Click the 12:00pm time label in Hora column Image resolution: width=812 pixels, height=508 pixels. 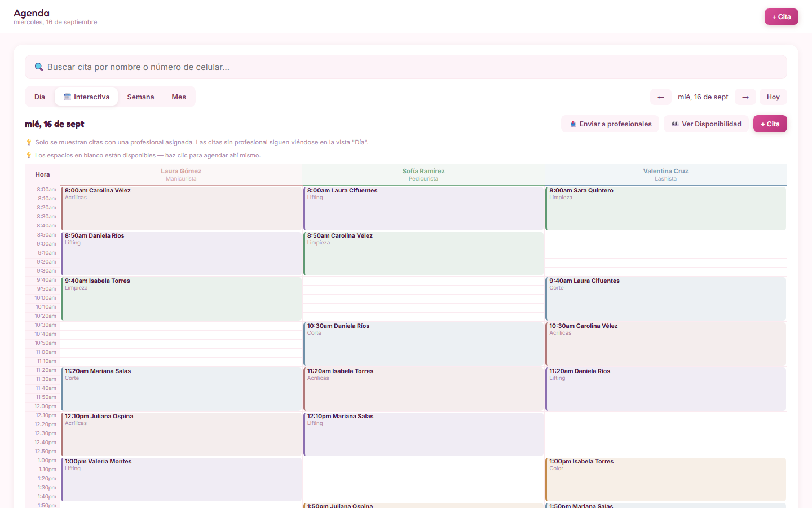click(46, 406)
